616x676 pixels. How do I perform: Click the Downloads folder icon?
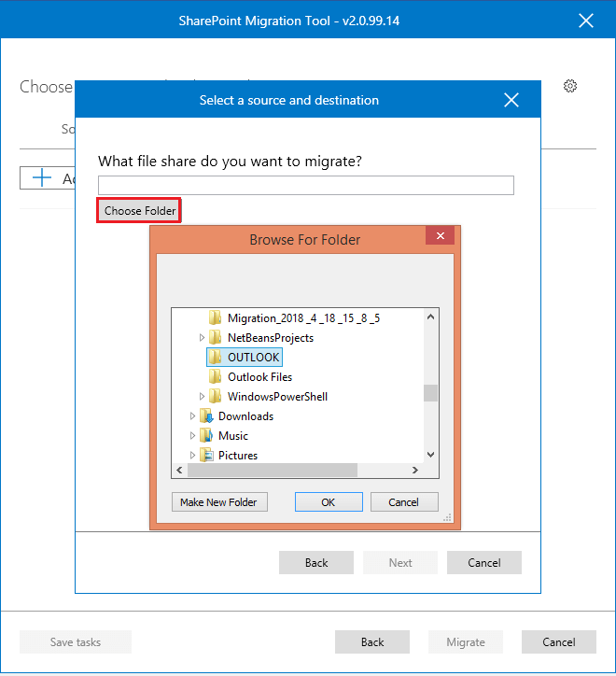point(206,416)
